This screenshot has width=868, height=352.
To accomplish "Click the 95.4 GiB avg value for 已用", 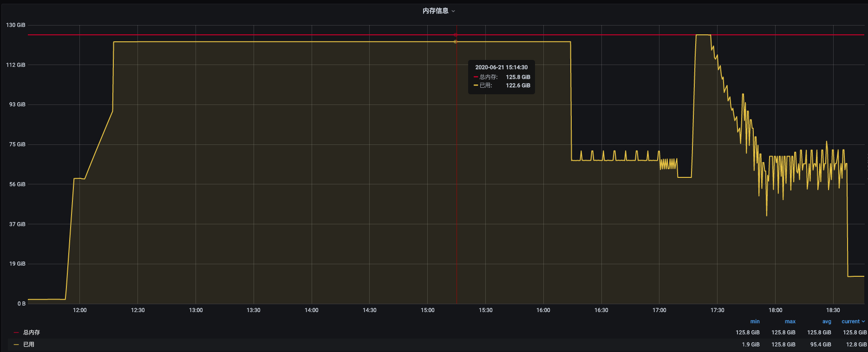I will pyautogui.click(x=821, y=345).
